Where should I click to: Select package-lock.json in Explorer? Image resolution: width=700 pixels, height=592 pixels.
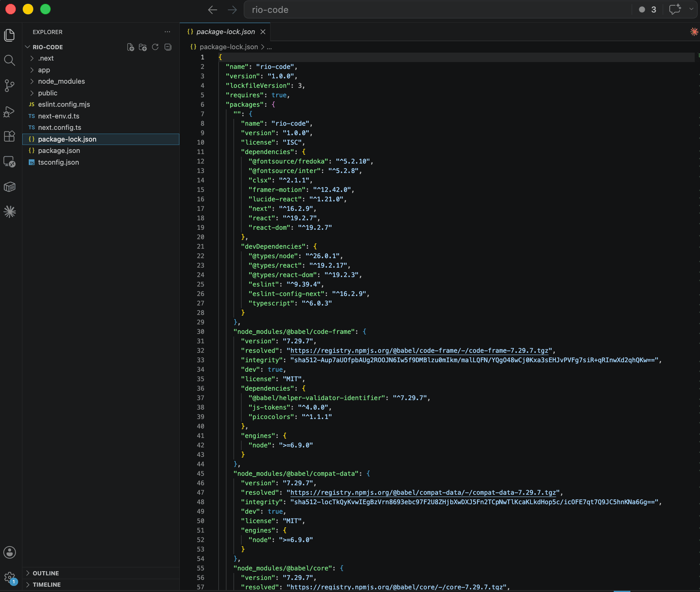click(101, 139)
